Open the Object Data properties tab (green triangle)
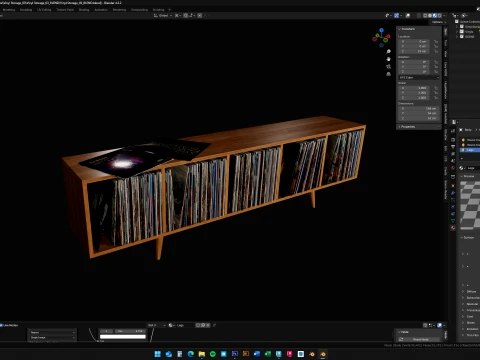The width and height of the screenshot is (480, 360). (453, 221)
